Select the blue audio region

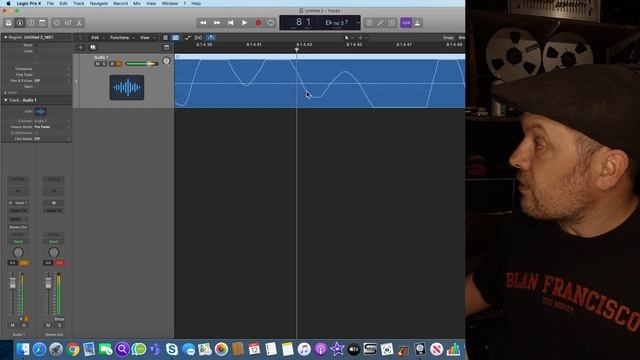[x=320, y=81]
